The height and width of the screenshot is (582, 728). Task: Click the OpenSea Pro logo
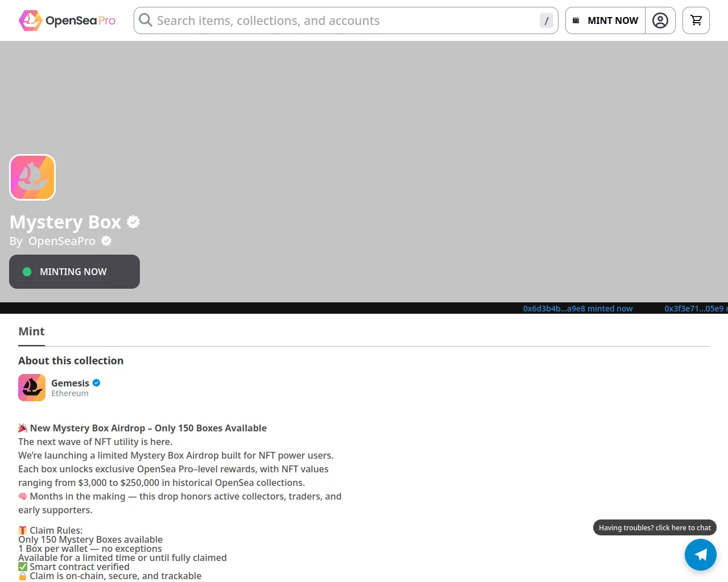coord(67,20)
